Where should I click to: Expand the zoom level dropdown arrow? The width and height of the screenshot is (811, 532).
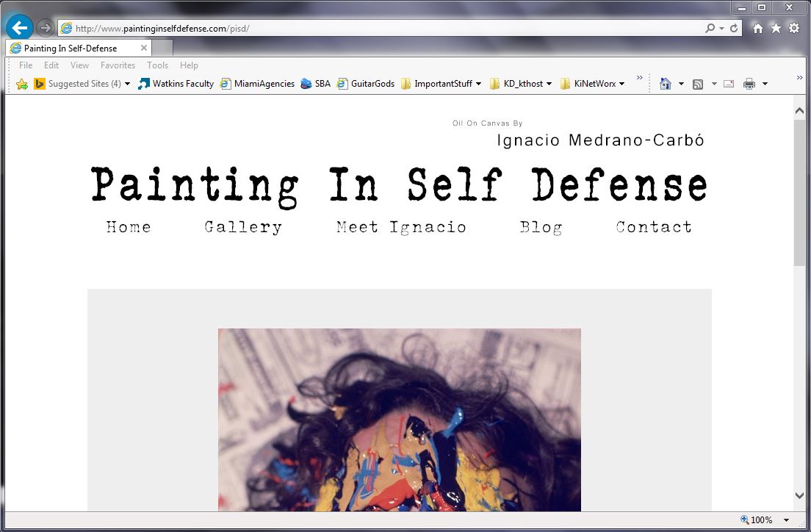[787, 520]
